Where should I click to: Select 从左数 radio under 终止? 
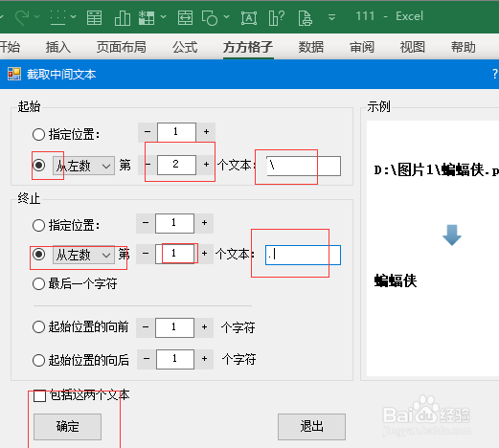(x=38, y=255)
